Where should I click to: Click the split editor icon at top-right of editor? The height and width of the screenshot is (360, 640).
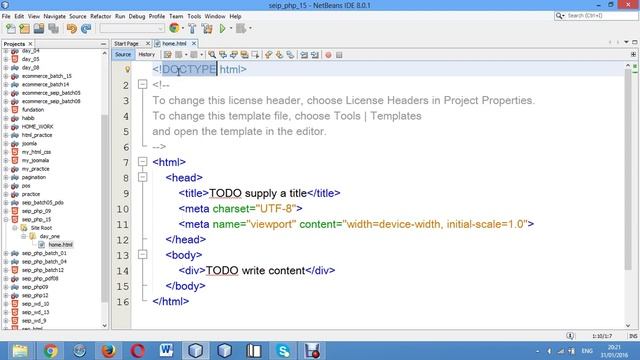(x=633, y=54)
